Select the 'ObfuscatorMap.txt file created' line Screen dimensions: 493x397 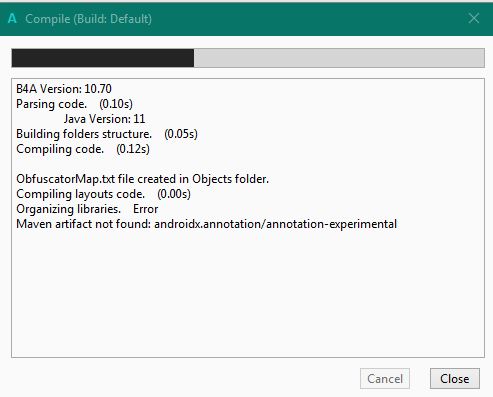[x=142, y=179]
